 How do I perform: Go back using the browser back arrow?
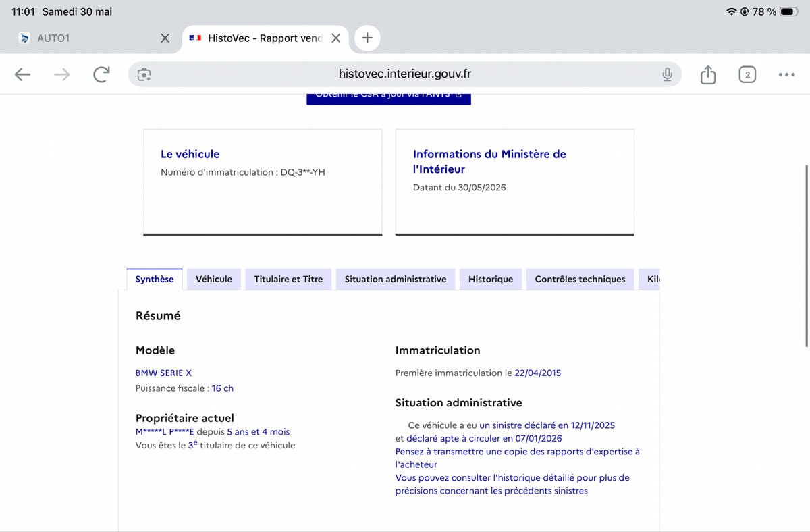[22, 74]
